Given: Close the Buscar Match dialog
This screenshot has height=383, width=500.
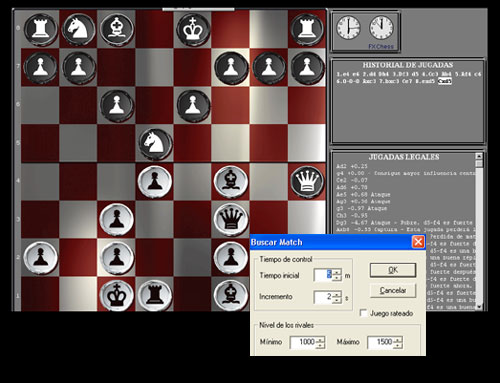Looking at the screenshot, I should pos(418,242).
